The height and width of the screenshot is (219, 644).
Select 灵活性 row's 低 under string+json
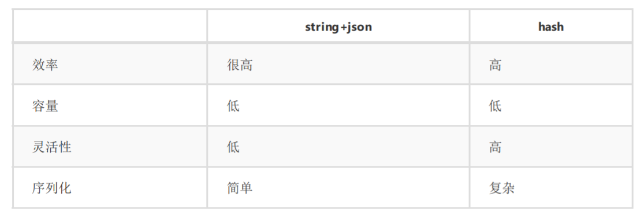(233, 147)
